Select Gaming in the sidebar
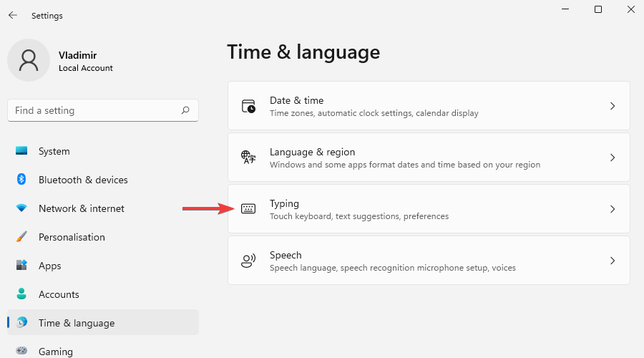This screenshot has width=644, height=358. click(55, 352)
